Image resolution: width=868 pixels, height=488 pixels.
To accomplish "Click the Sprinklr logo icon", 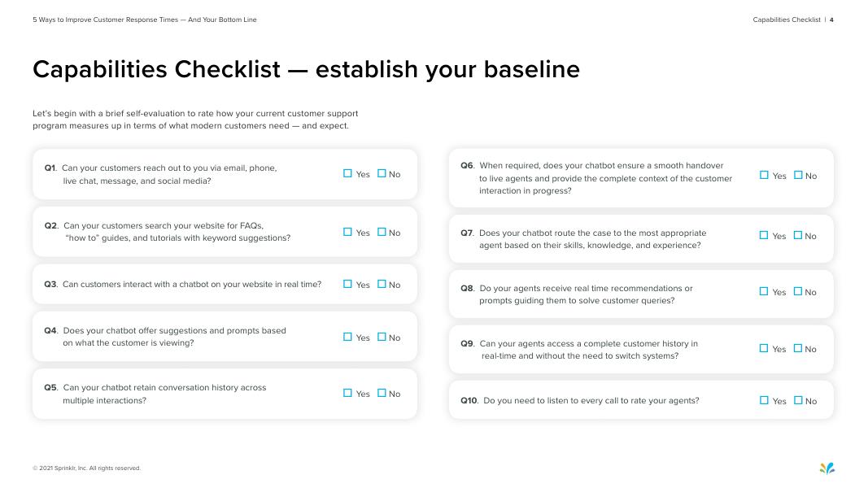I will tap(827, 468).
